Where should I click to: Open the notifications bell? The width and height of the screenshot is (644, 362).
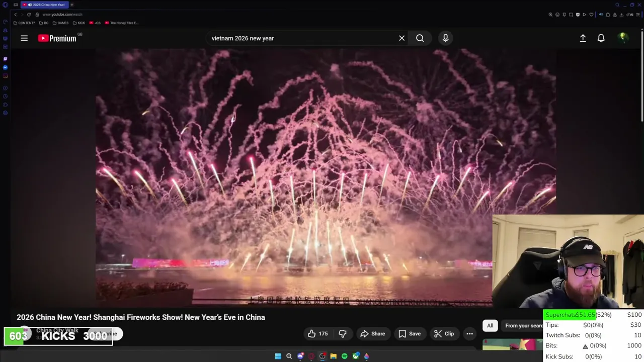[x=601, y=38]
